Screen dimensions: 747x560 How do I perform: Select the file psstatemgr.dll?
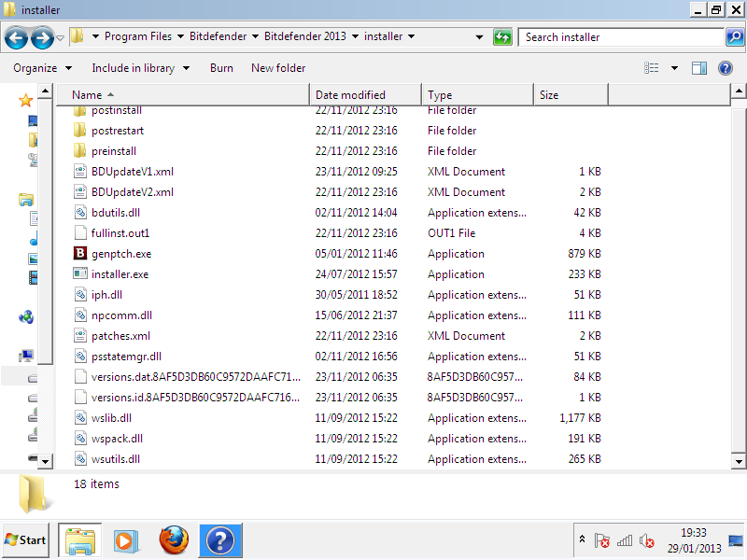tap(126, 357)
